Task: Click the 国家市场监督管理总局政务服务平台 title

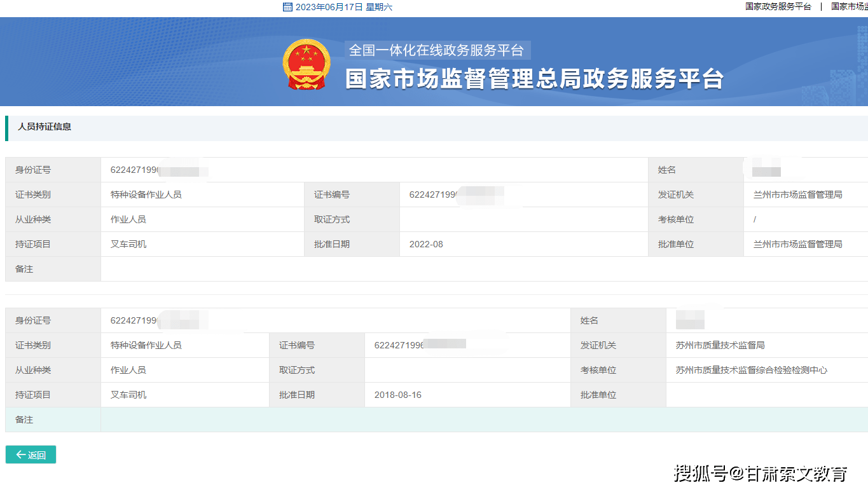Action: (535, 79)
